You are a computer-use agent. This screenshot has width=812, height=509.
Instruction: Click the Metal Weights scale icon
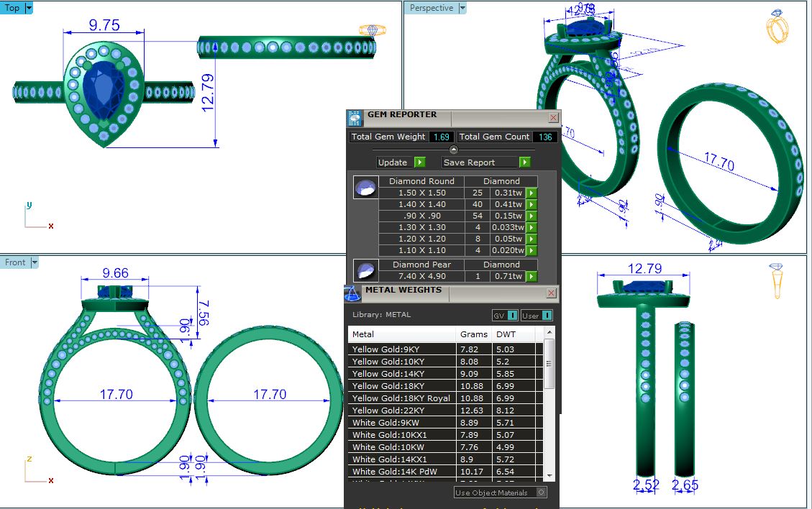(352, 294)
